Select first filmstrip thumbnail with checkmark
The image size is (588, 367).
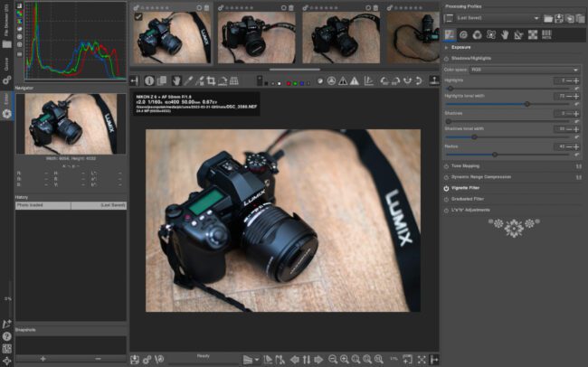point(171,37)
